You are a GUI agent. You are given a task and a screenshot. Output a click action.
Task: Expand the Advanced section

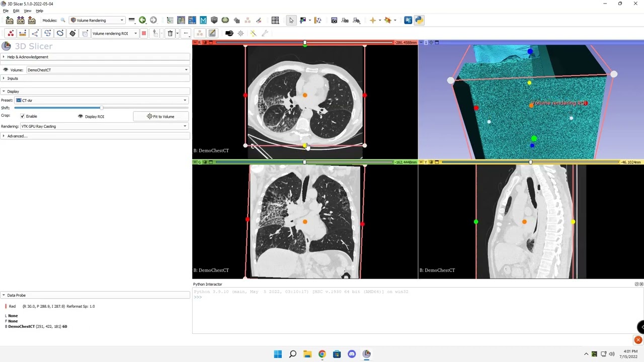(95, 136)
